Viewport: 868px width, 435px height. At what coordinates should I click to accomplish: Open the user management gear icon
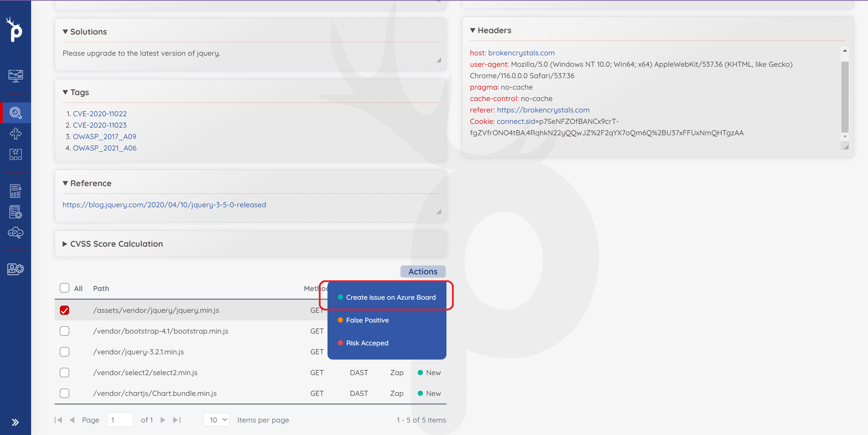[x=16, y=269]
